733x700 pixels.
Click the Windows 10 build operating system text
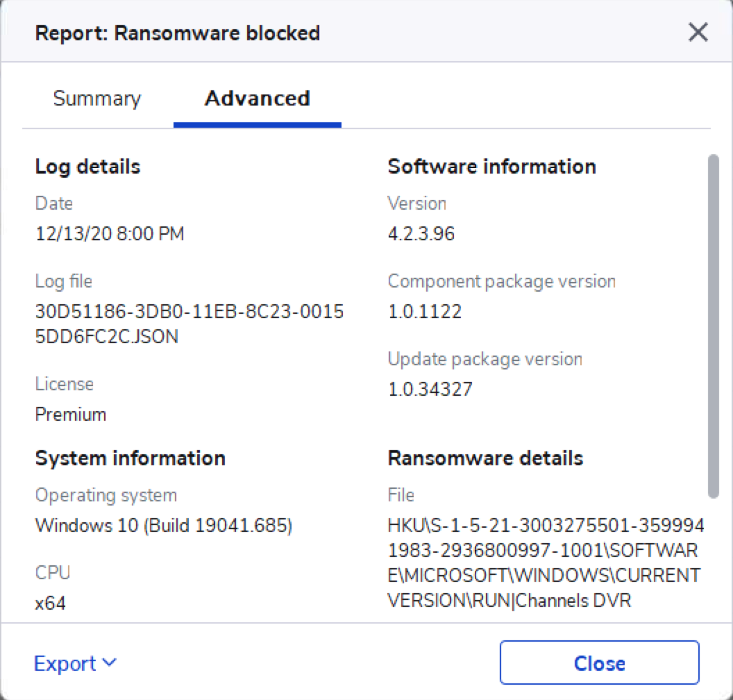164,526
